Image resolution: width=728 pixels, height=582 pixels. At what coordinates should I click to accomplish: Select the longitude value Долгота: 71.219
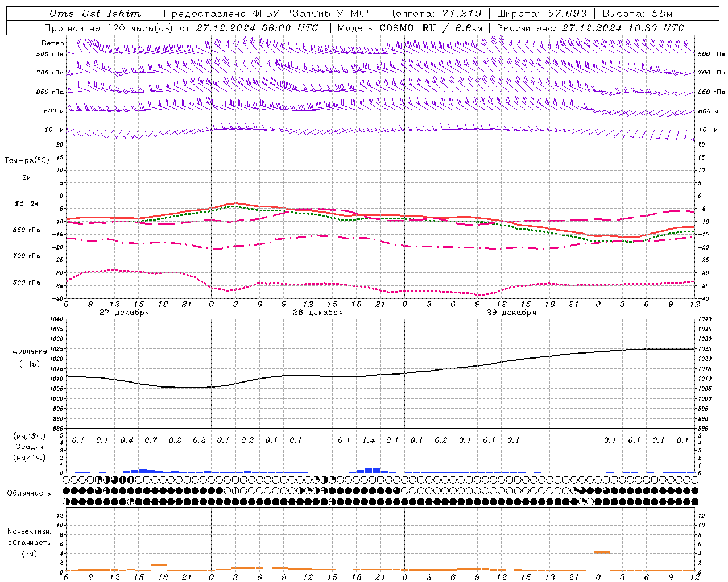pyautogui.click(x=435, y=14)
